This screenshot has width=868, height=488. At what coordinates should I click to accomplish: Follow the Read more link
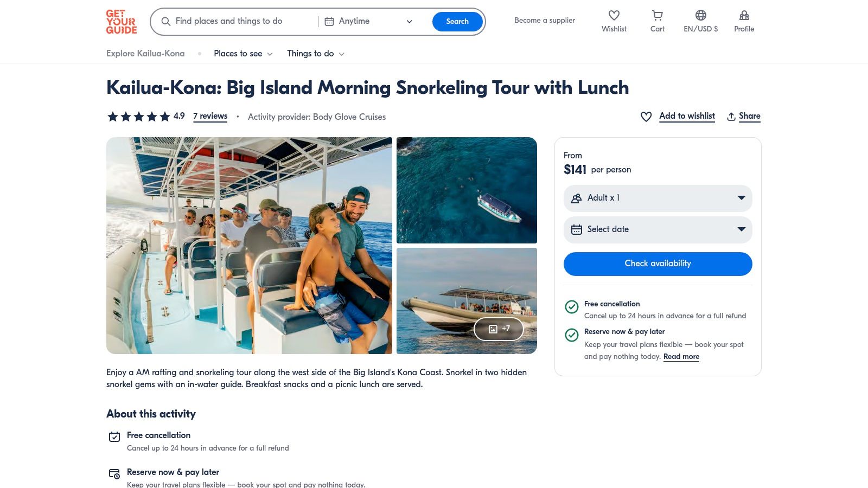(681, 357)
